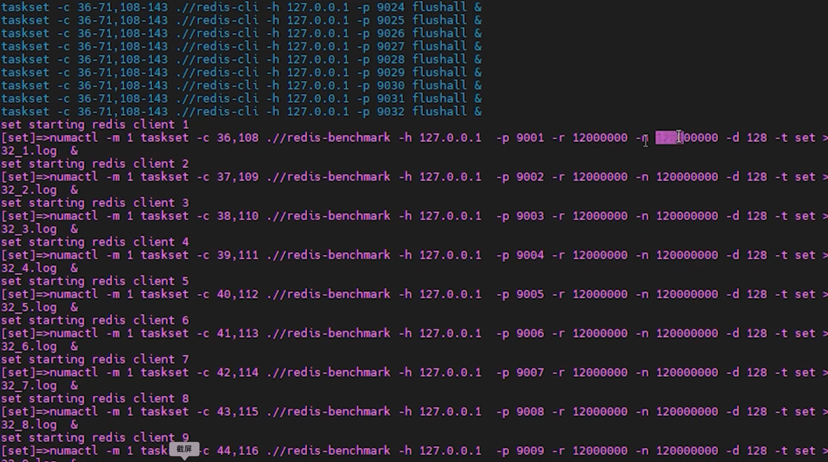Click log filename '32_2.log'
The image size is (828, 462).
point(29,190)
